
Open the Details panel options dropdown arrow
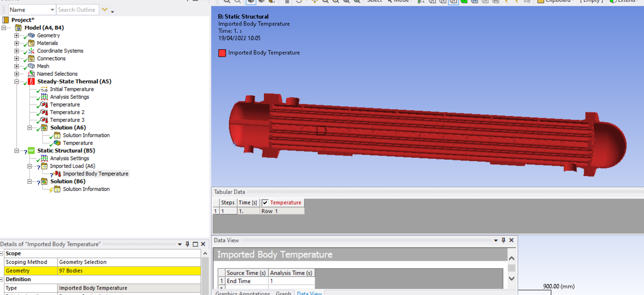click(x=180, y=244)
